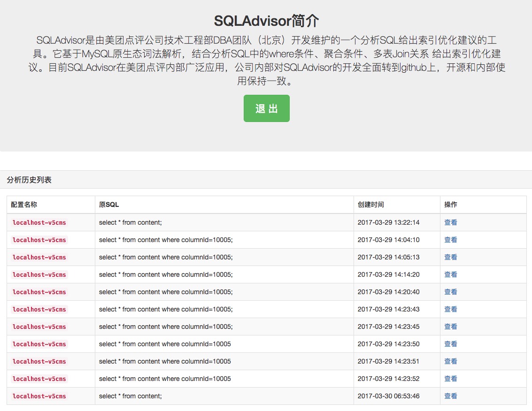Click localhost-v5cms tag in 14:23:51 row
Image resolution: width=532 pixels, height=411 pixels.
tap(39, 361)
